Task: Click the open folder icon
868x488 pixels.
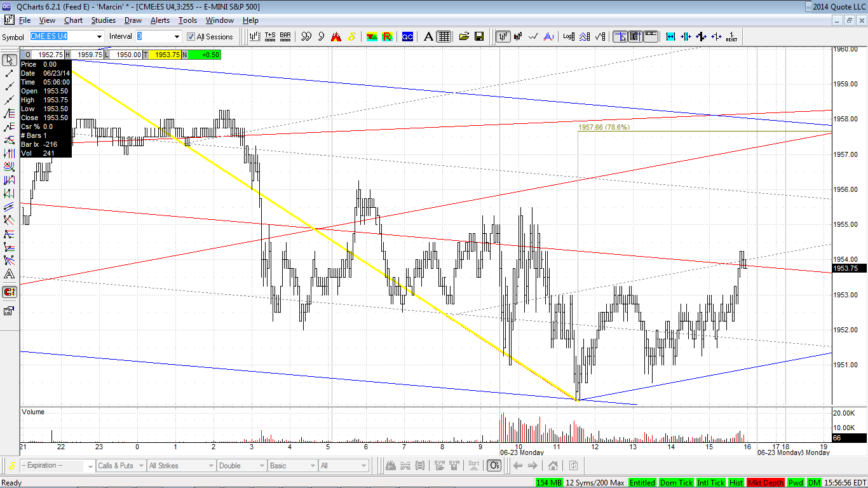Action: click(x=465, y=37)
